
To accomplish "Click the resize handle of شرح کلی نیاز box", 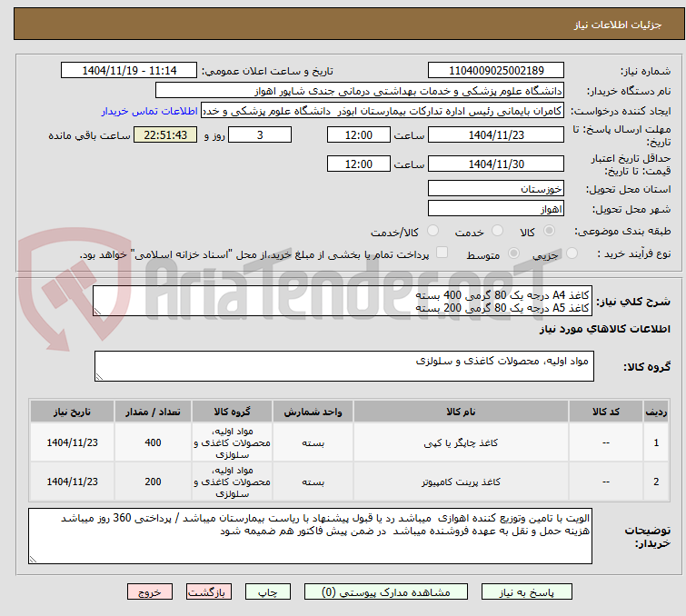I will [97, 311].
